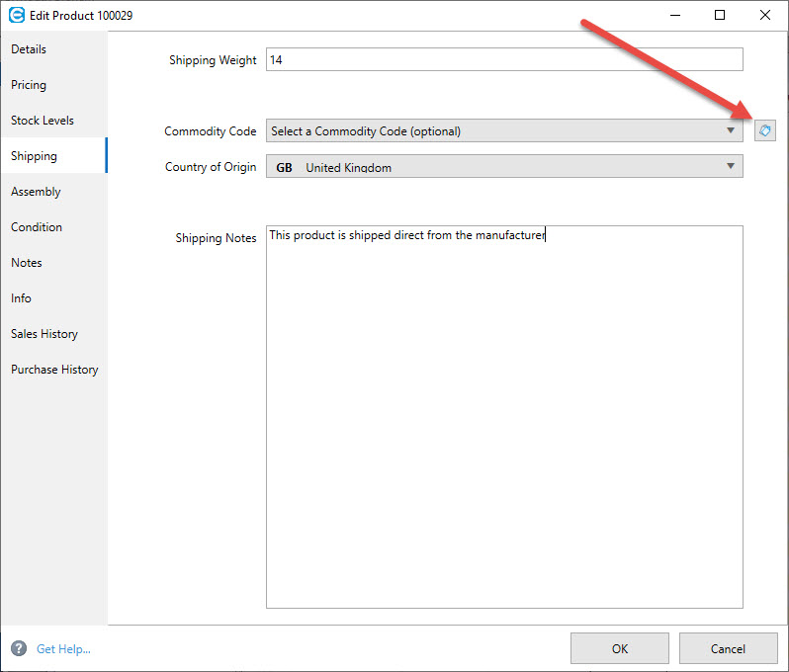Open the Notes tab
The width and height of the screenshot is (789, 672).
tap(27, 263)
